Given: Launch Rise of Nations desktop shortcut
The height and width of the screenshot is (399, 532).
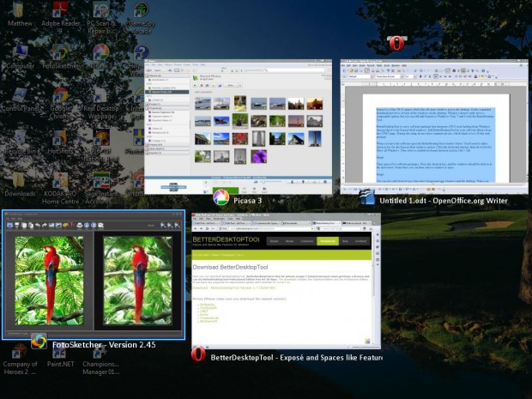Looking at the screenshot, I should pos(103,147).
